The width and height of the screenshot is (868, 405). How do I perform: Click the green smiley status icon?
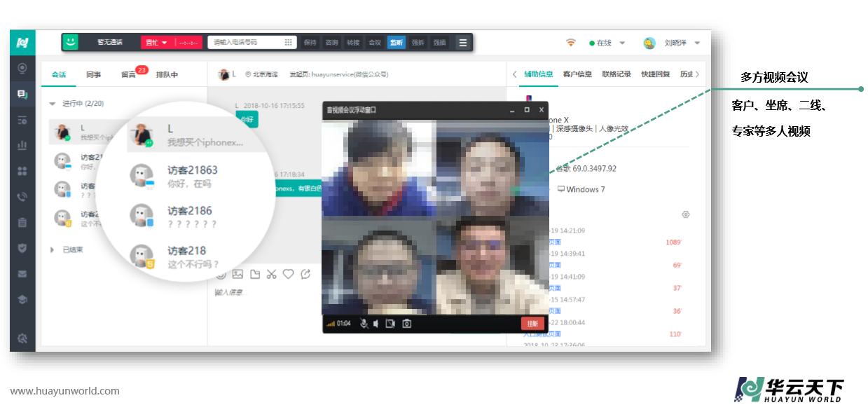70,42
